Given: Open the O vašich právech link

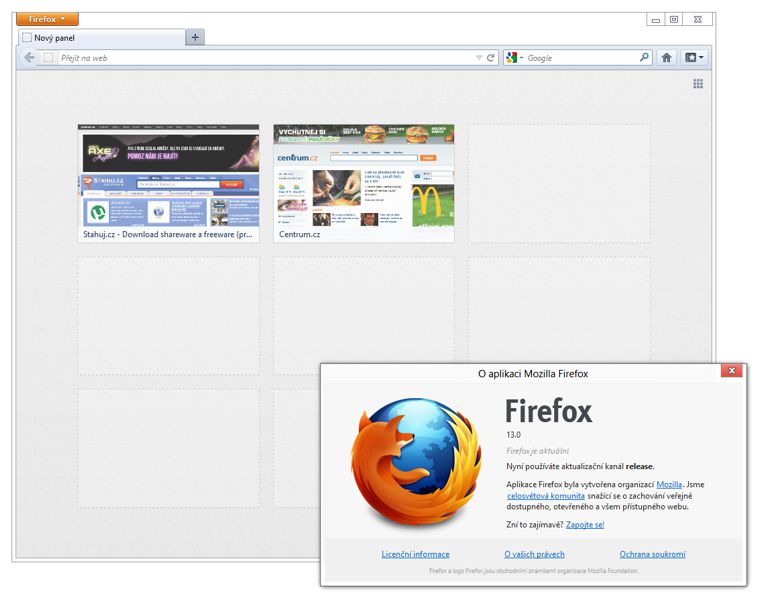Looking at the screenshot, I should coord(534,554).
